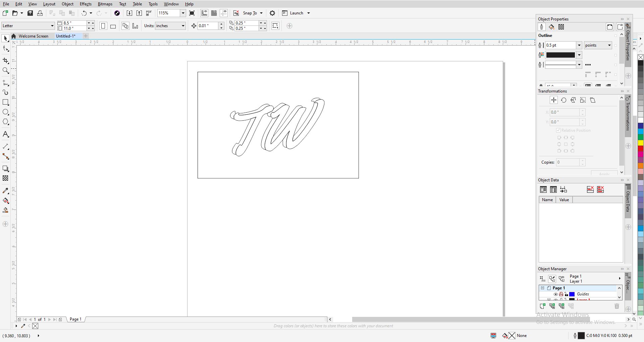This screenshot has height=342, width=644.
Task: Collapse Page 1 tree in Object Manager
Action: pyautogui.click(x=543, y=288)
